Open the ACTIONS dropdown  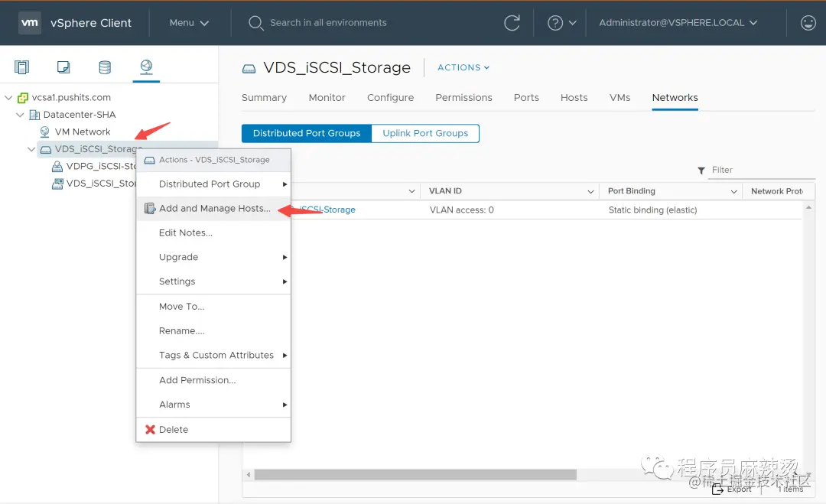[x=463, y=67]
